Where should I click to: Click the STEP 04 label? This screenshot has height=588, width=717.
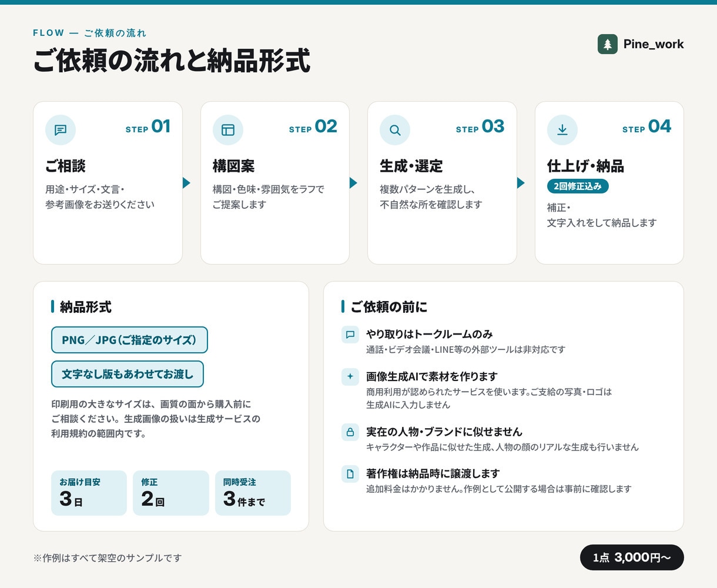pos(647,127)
